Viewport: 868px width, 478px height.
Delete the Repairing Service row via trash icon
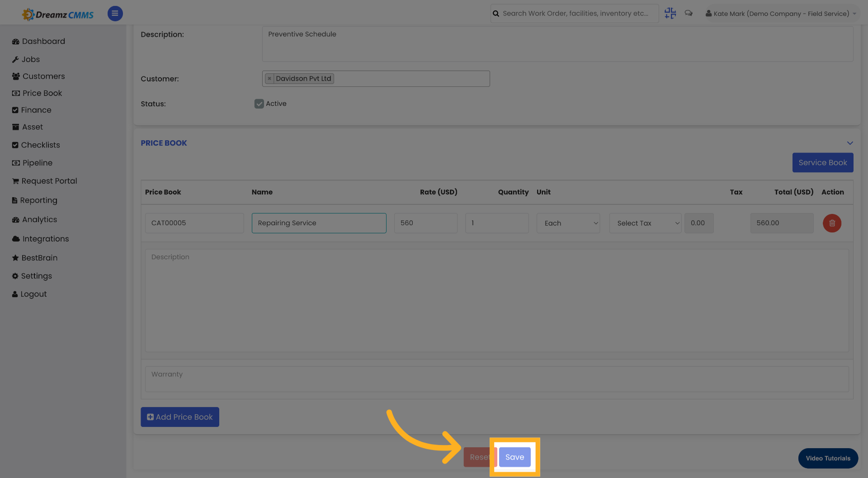click(832, 223)
